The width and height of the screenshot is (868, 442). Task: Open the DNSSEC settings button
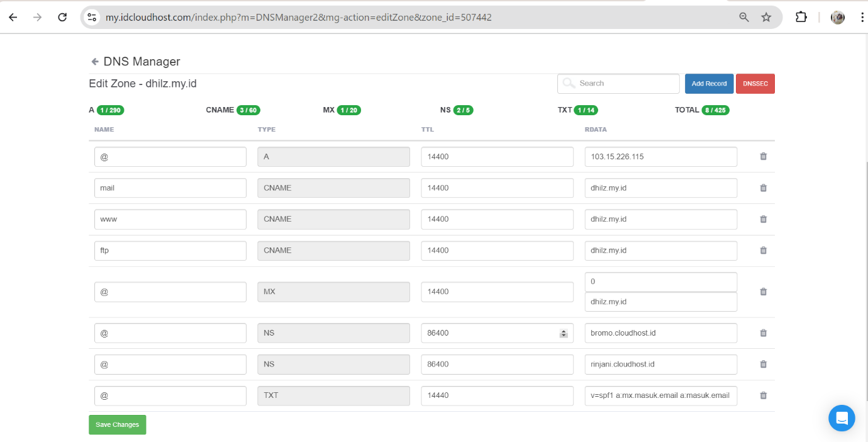tap(755, 84)
